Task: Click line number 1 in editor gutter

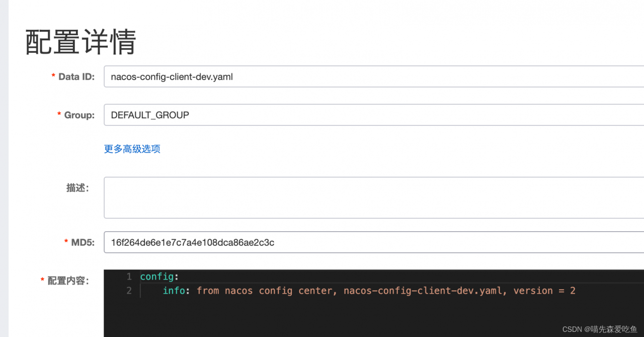Action: click(129, 277)
